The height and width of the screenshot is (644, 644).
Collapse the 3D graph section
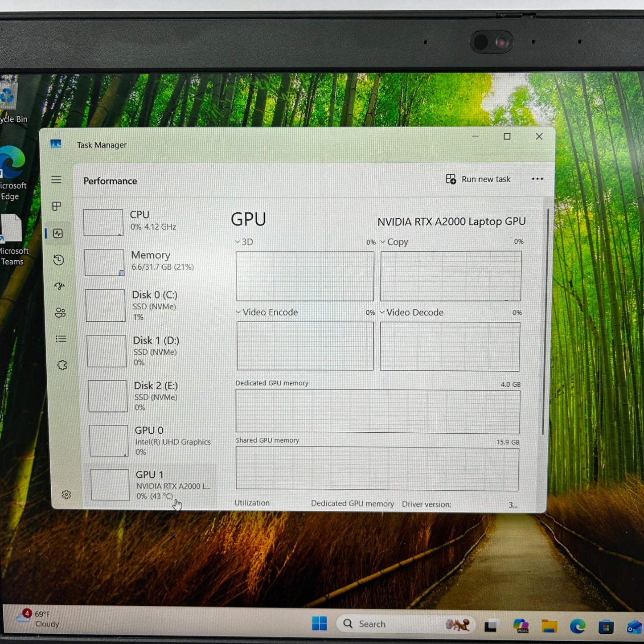pos(238,242)
